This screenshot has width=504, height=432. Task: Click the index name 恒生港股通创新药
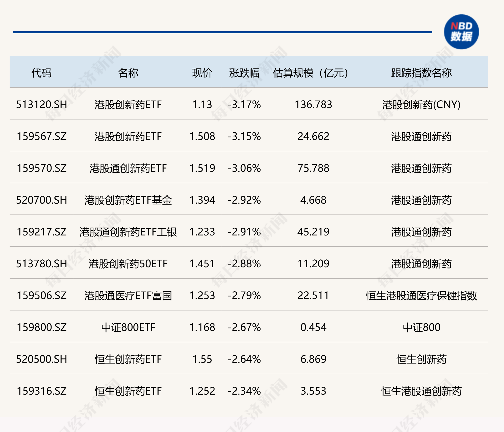coord(421,391)
